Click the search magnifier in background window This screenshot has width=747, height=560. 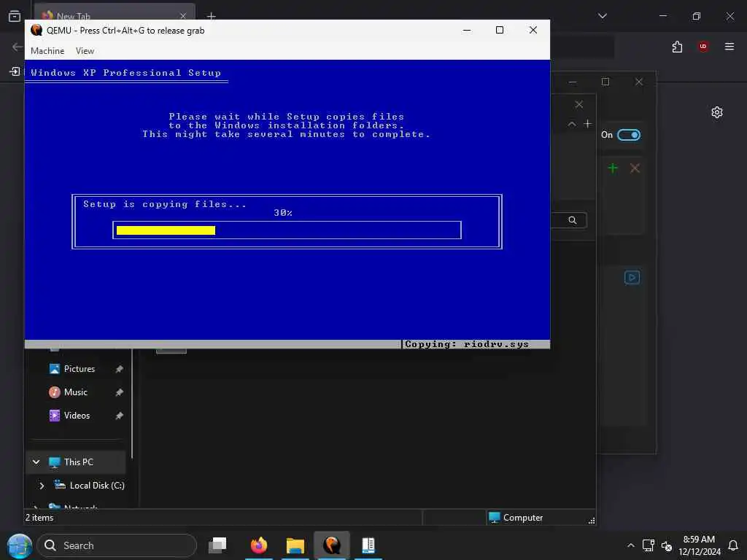coord(572,220)
